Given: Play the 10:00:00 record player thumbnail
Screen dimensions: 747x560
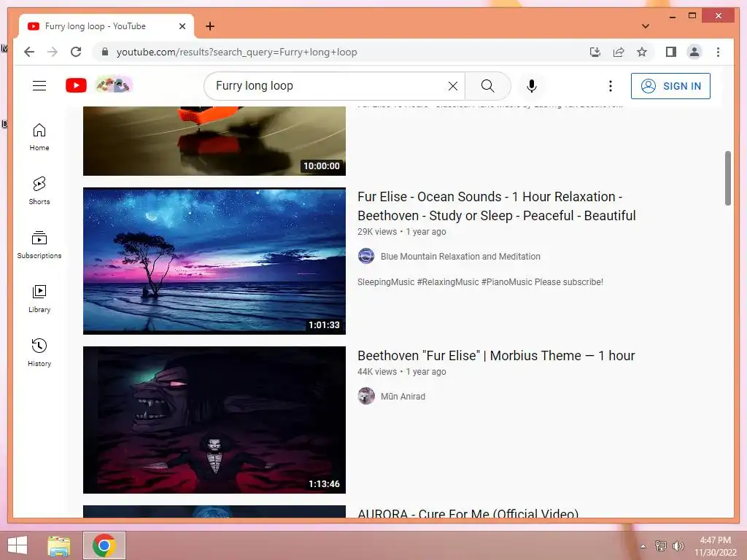Looking at the screenshot, I should pos(214,141).
